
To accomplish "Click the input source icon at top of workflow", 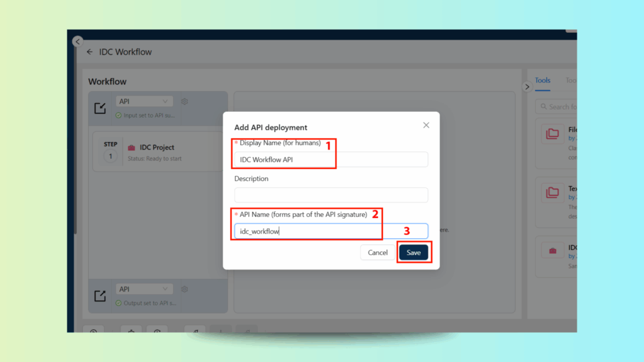I will click(100, 108).
